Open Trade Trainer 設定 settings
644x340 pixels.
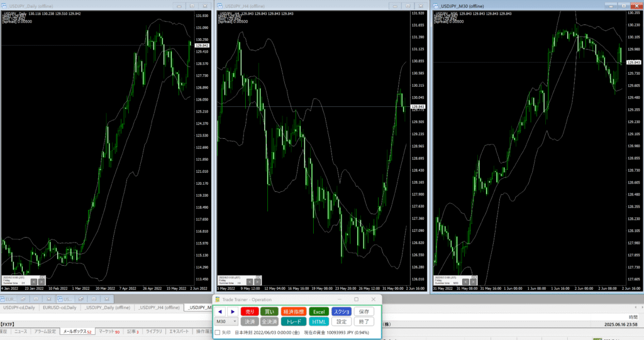coord(341,322)
